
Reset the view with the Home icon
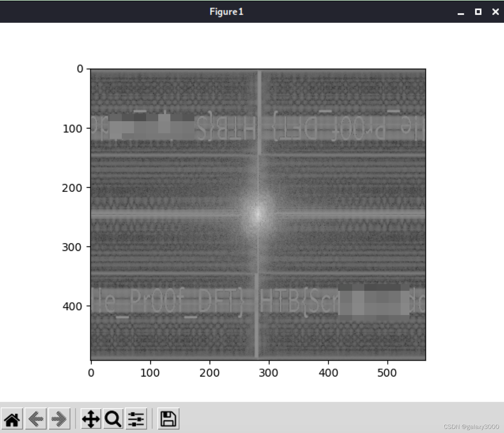pos(12,419)
